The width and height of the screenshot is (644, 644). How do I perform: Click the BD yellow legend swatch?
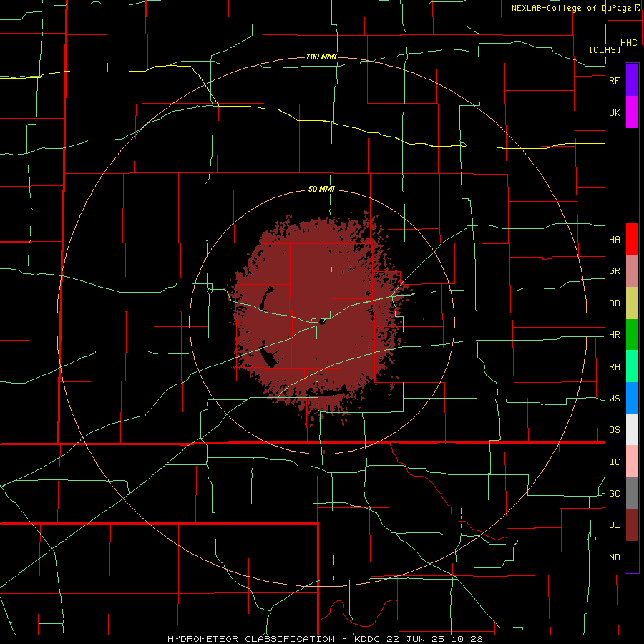tap(632, 303)
